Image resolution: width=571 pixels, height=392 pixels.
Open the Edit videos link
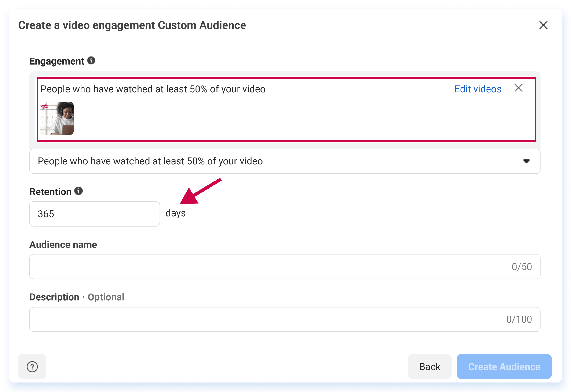(478, 89)
